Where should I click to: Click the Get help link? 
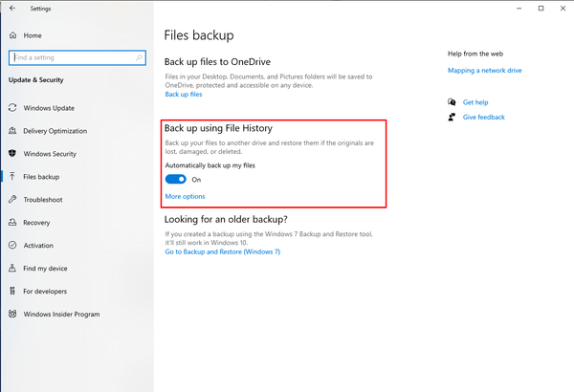[475, 102]
